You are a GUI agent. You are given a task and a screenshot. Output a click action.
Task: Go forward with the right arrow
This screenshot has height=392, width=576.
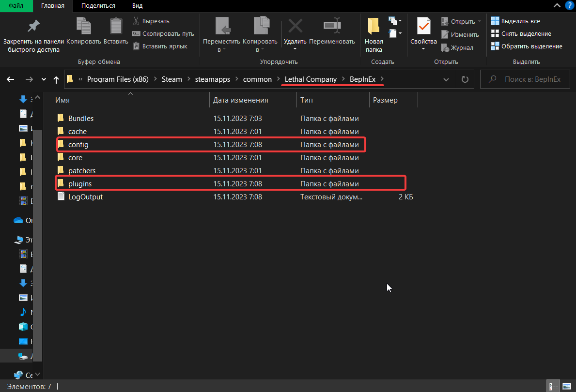click(29, 79)
